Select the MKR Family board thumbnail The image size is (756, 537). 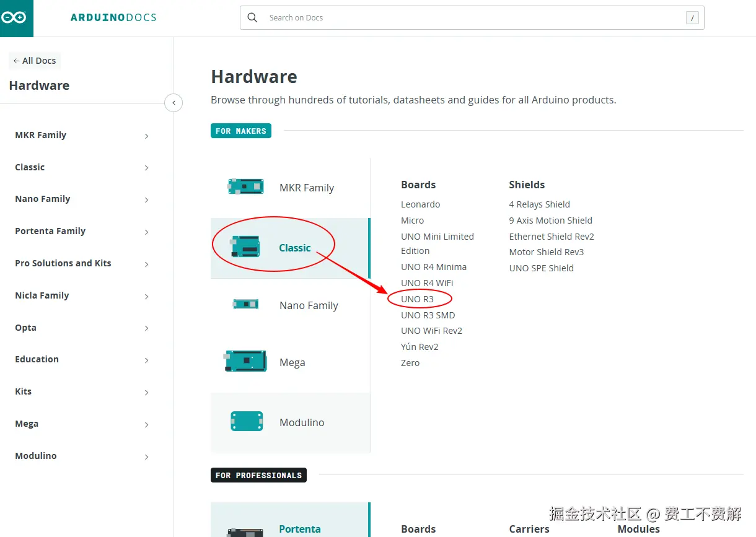click(x=245, y=186)
